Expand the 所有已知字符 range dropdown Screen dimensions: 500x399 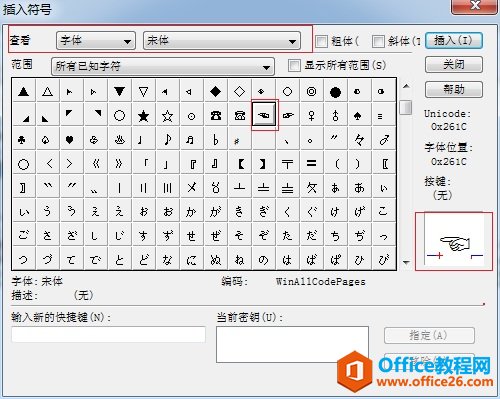pos(163,66)
